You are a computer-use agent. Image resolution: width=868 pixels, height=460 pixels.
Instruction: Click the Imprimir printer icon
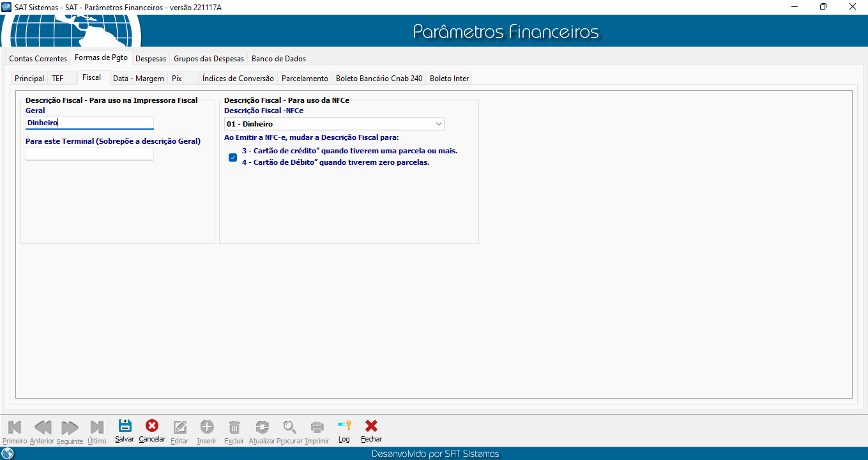tap(317, 427)
